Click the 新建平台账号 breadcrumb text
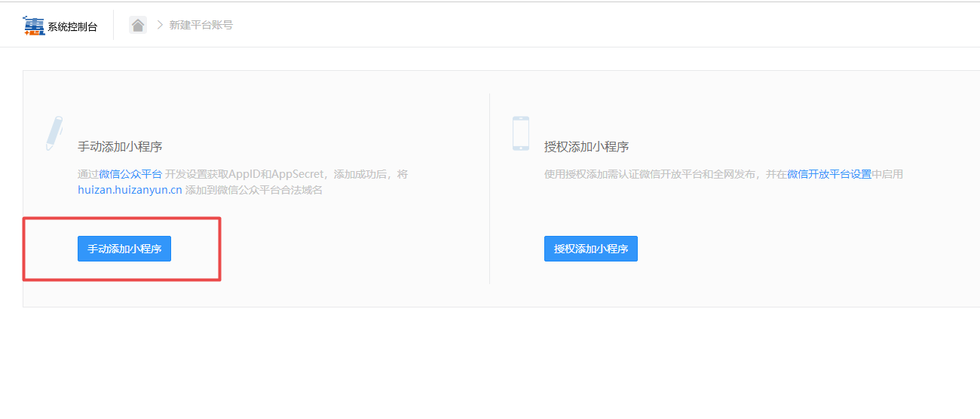Viewport: 980px width, 419px height. point(201,25)
